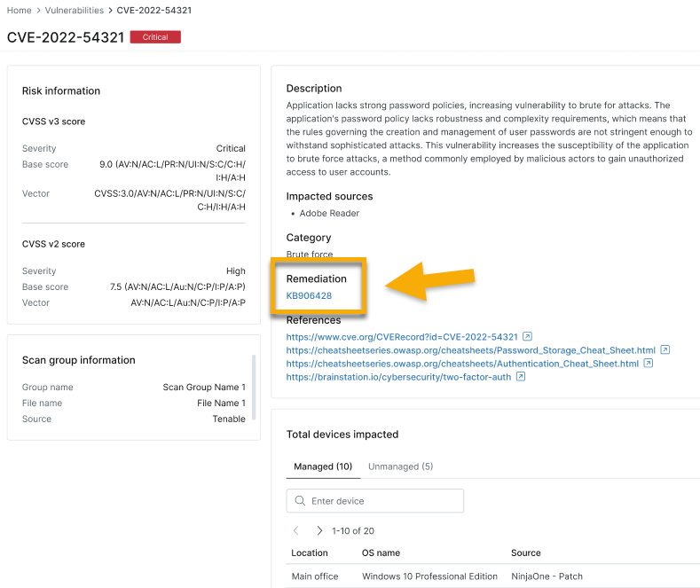700x588 pixels.
Task: Click the CVSS v2 base score 7.5 value
Action: pos(177,286)
